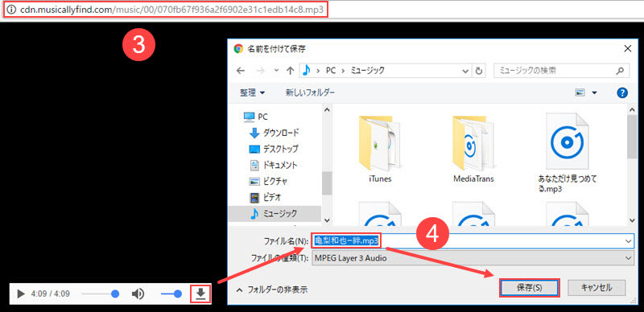The width and height of the screenshot is (644, 312).
Task: Select ビデオ in navigation tree
Action: tap(266, 197)
